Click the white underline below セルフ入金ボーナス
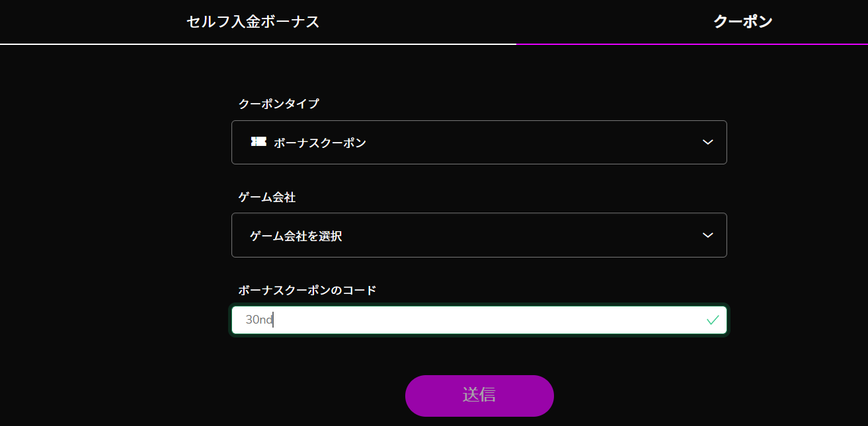Image resolution: width=868 pixels, height=426 pixels. point(258,44)
